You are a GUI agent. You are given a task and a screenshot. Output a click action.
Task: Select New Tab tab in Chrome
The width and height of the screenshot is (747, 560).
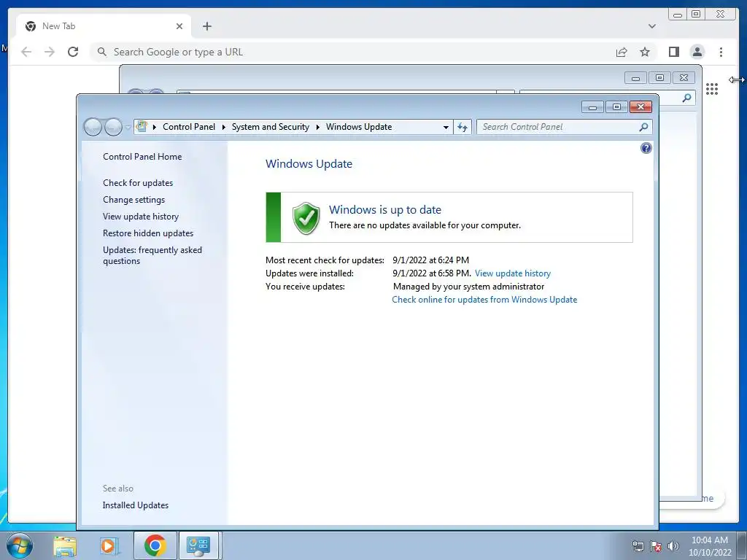(x=104, y=26)
